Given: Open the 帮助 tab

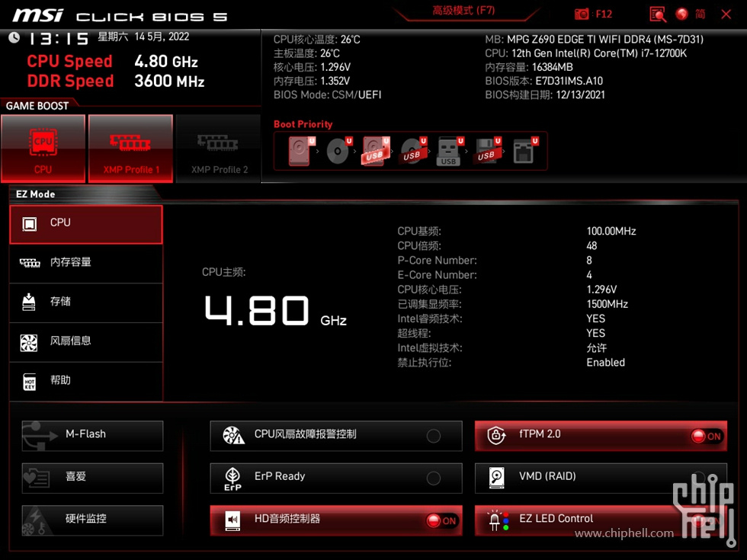Looking at the screenshot, I should pyautogui.click(x=86, y=382).
